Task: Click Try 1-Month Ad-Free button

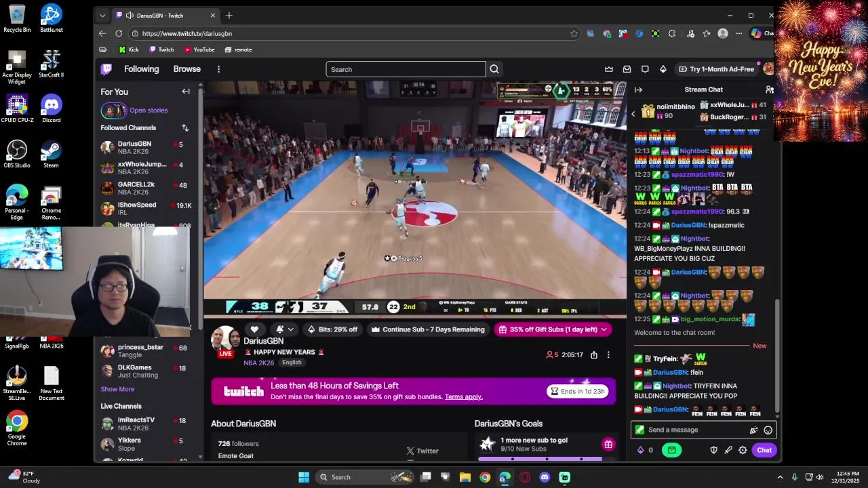Action: click(x=716, y=69)
